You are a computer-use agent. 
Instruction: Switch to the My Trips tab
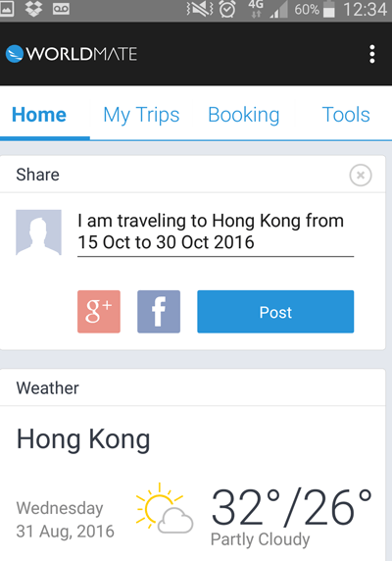click(141, 115)
